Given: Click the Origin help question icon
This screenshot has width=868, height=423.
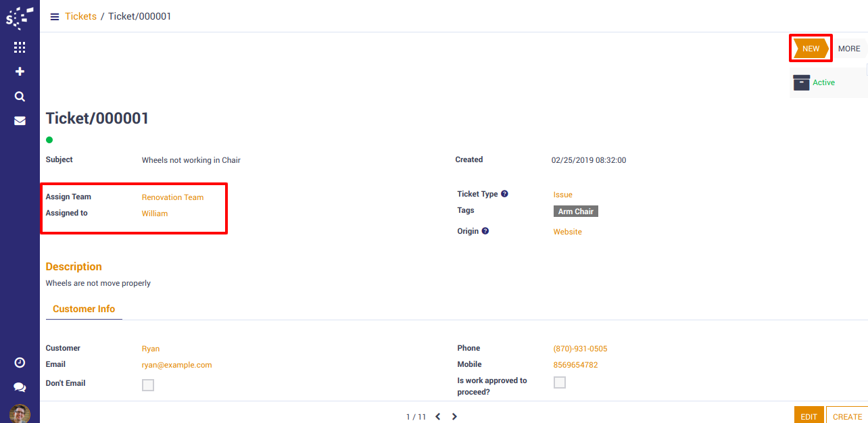Looking at the screenshot, I should [x=485, y=231].
